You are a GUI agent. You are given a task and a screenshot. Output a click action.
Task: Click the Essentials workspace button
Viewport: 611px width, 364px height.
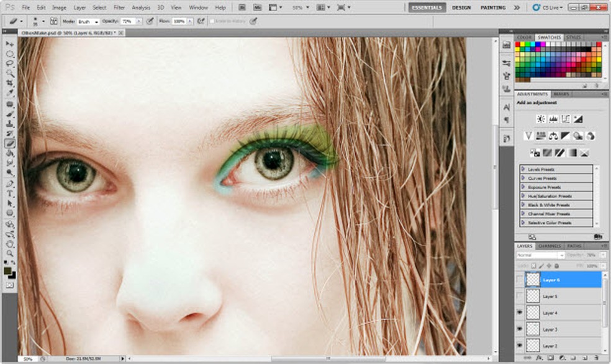pyautogui.click(x=427, y=7)
